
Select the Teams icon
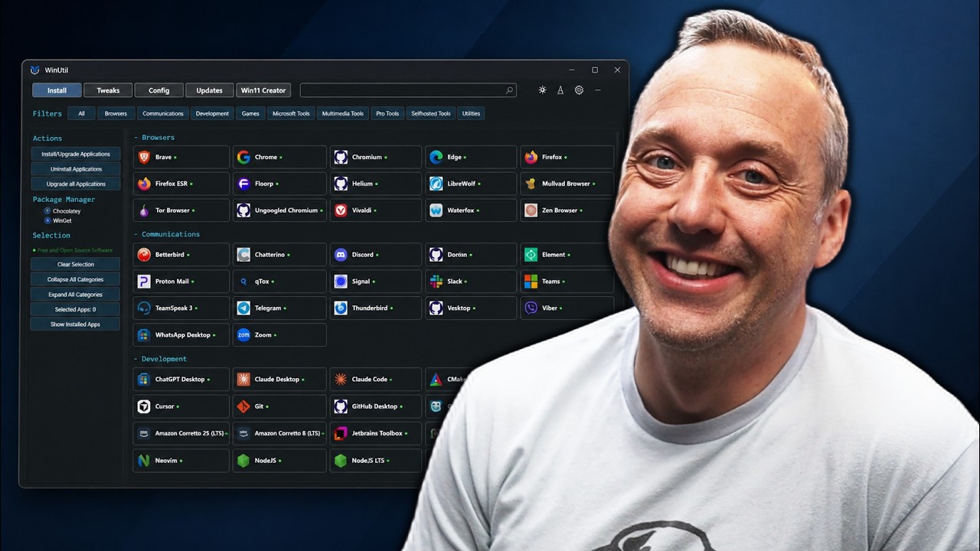point(531,282)
